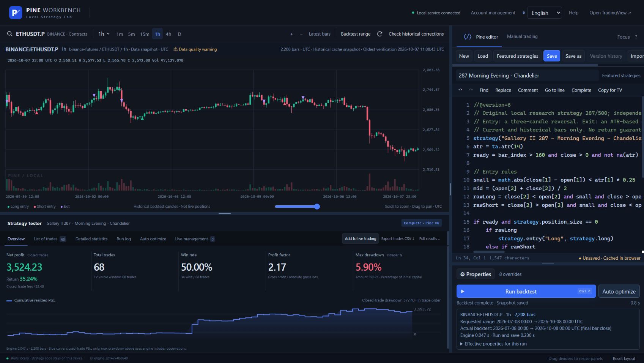
Task: Click the blue Save button
Action: point(552,56)
